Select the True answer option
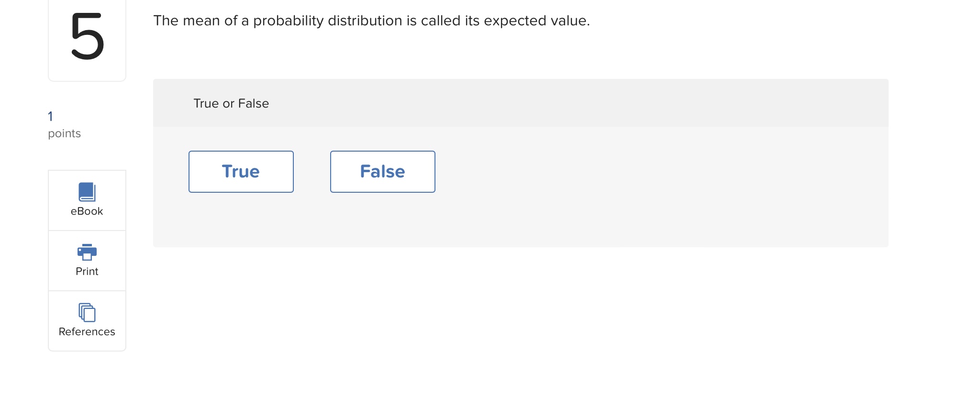This screenshot has height=396, width=980. (241, 171)
